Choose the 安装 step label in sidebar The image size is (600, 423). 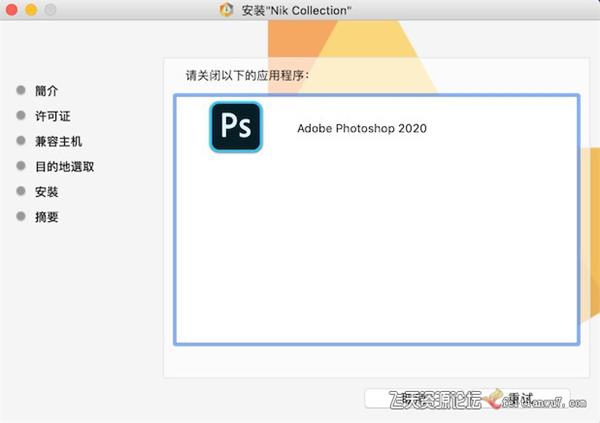[46, 191]
